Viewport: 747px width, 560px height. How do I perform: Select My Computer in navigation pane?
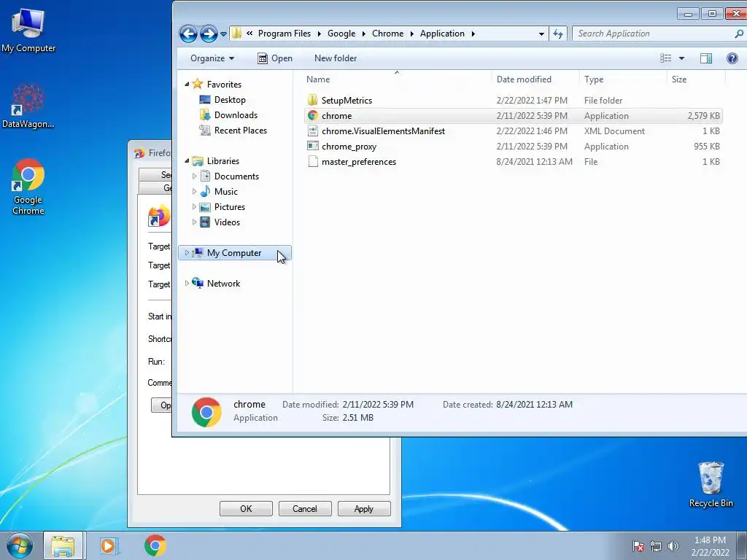pyautogui.click(x=234, y=253)
